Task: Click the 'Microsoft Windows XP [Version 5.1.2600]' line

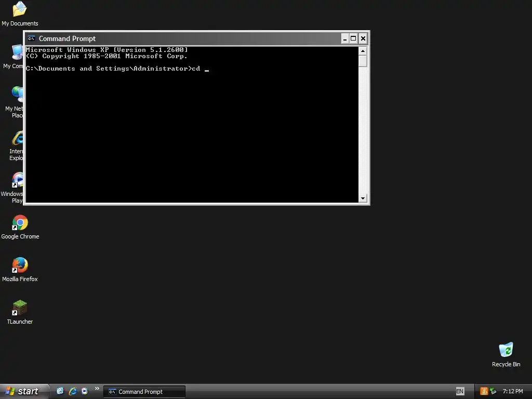Action: pyautogui.click(x=107, y=50)
